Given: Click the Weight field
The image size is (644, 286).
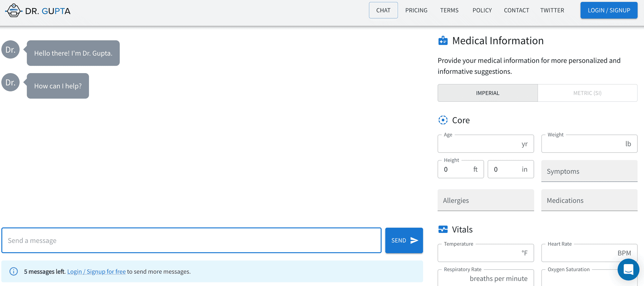Looking at the screenshot, I should pos(589,144).
